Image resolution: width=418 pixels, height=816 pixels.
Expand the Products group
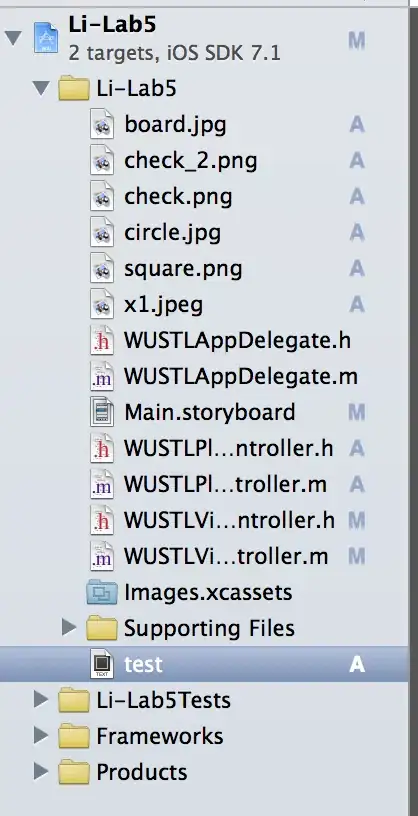(41, 771)
